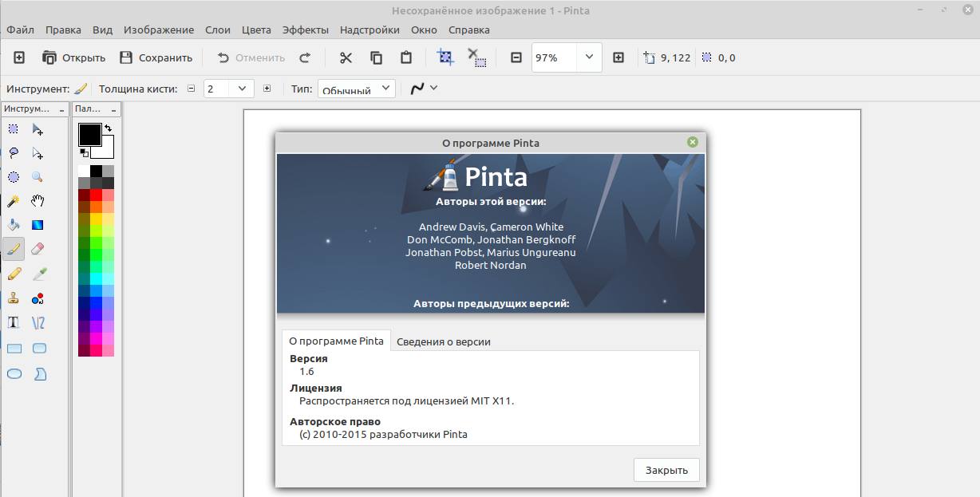Switch to 'Сведения о версии' tab
The image size is (980, 497).
[x=444, y=341]
